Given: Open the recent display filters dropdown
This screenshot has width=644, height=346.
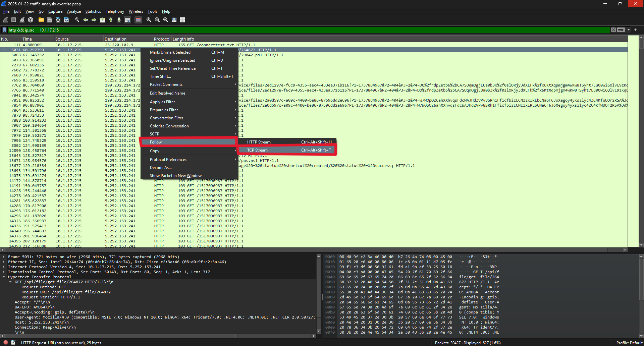Looking at the screenshot, I should 629,30.
